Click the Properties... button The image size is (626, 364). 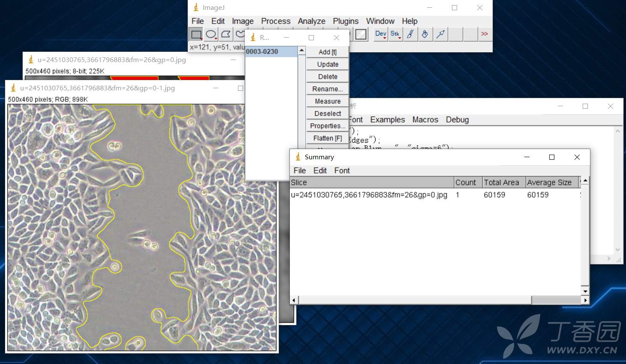[328, 126]
